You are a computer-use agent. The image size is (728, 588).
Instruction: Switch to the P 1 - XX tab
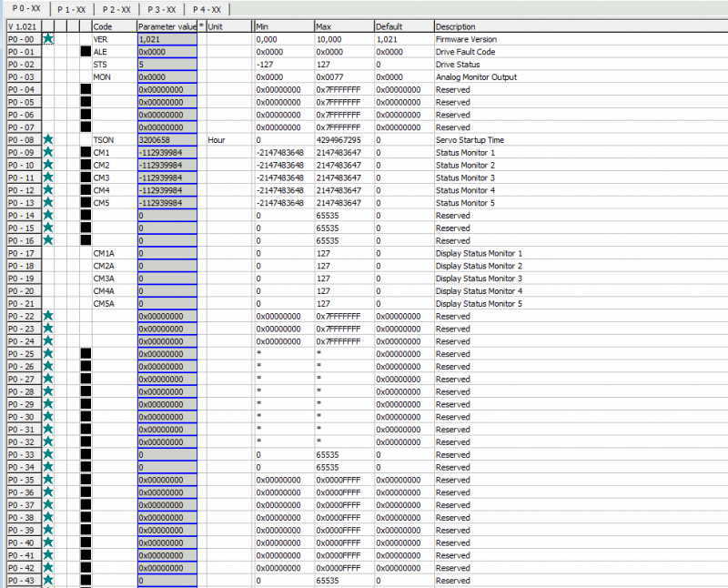70,9
